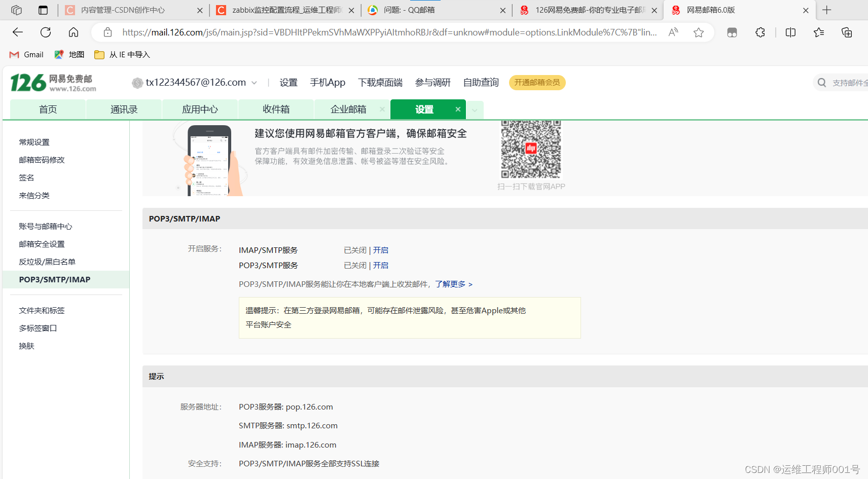Open 账号与邮箱中心 in the sidebar
This screenshot has height=479, width=868.
point(46,227)
